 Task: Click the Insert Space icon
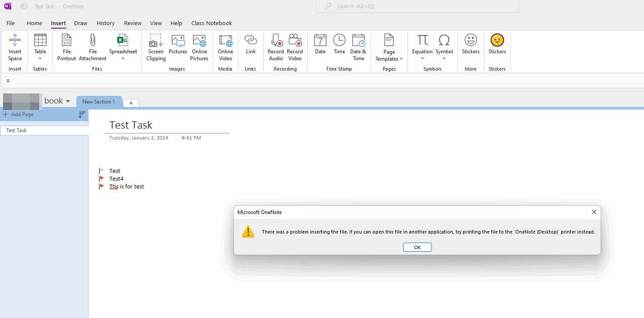[x=15, y=40]
